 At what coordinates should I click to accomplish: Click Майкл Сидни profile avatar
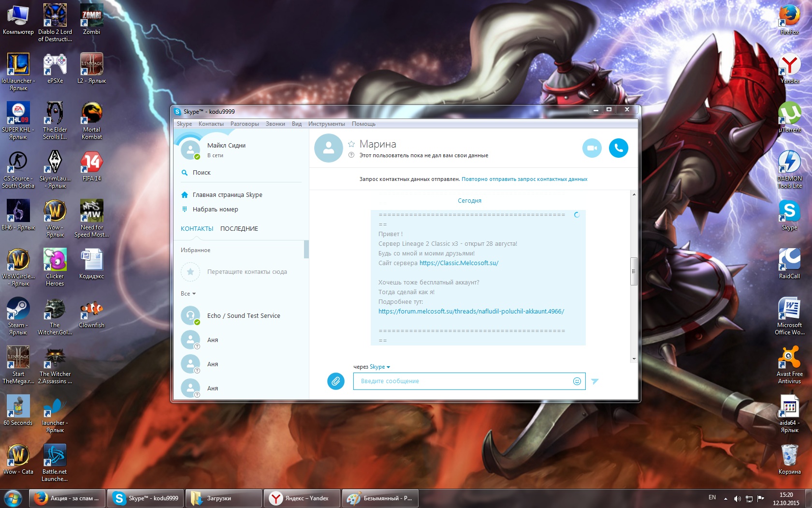[x=190, y=149]
